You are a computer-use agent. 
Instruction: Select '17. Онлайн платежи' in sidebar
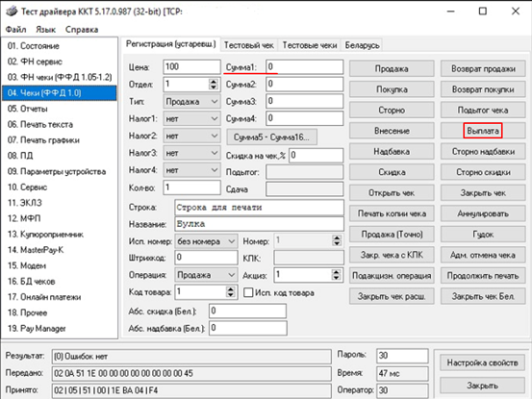(60, 297)
